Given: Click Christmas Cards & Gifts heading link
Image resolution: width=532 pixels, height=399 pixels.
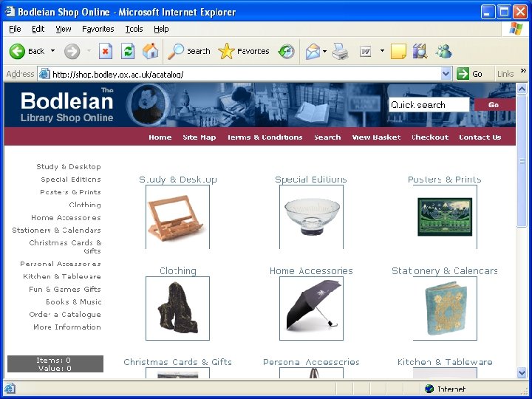Looking at the screenshot, I should click(178, 362).
